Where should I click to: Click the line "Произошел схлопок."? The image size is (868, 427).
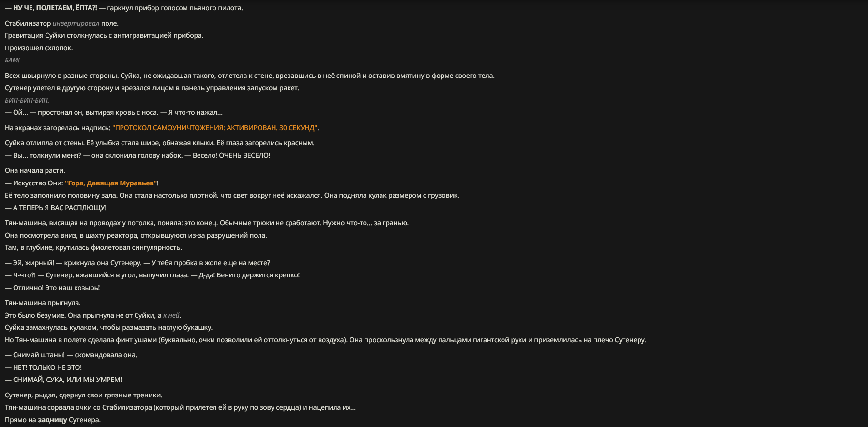click(39, 48)
